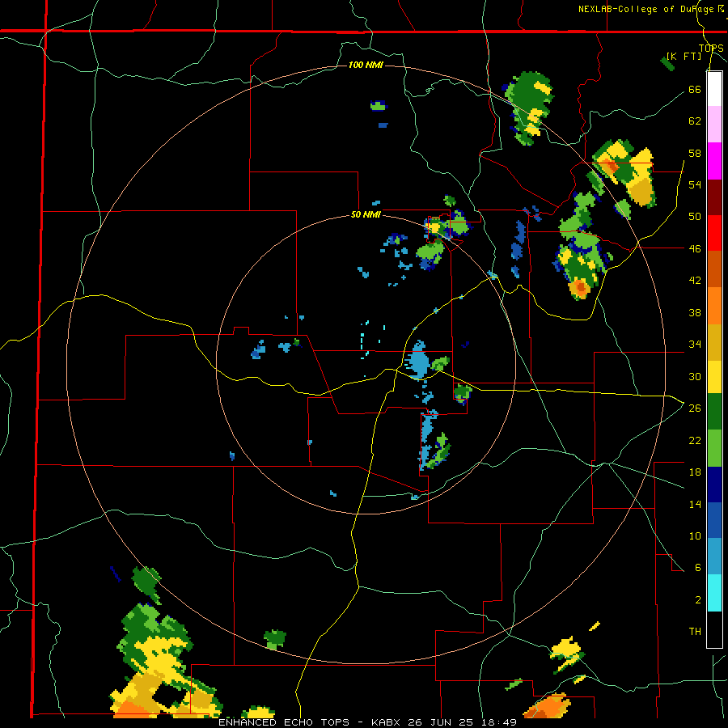Image resolution: width=728 pixels, height=728 pixels.
Task: Pick the 22 legend value
Action: (695, 440)
